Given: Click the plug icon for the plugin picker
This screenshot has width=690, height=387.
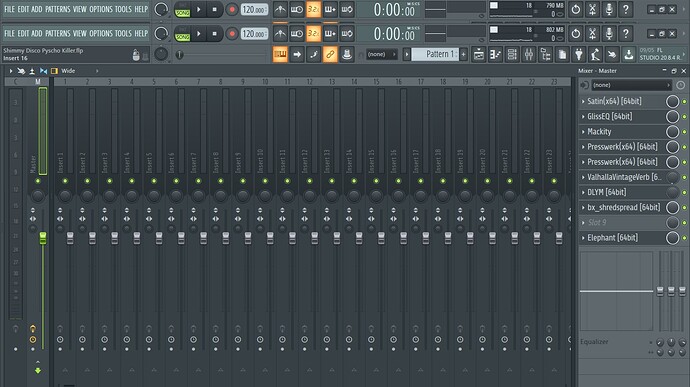Looking at the screenshot, I should [579, 55].
